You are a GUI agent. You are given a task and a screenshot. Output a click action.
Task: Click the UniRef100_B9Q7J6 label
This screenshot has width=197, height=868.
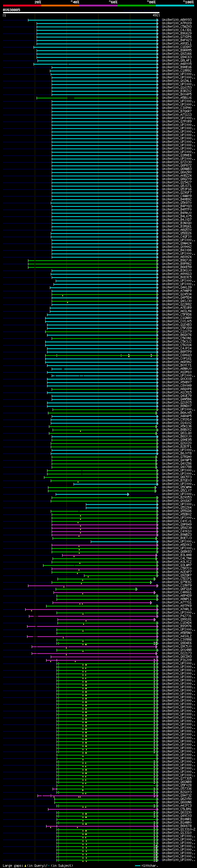tap(177, 260)
